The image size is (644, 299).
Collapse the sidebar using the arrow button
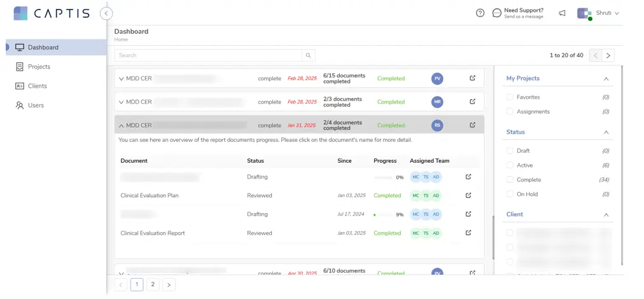(x=106, y=13)
